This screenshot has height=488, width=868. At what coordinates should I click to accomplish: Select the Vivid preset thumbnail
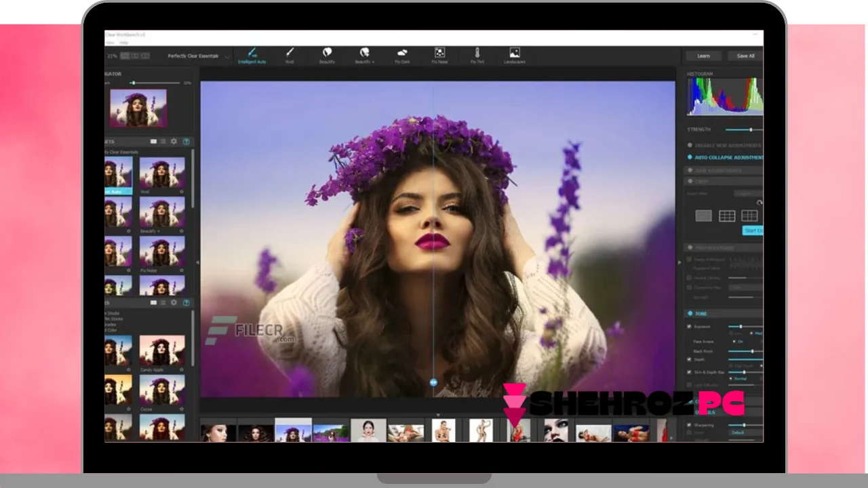pos(162,172)
